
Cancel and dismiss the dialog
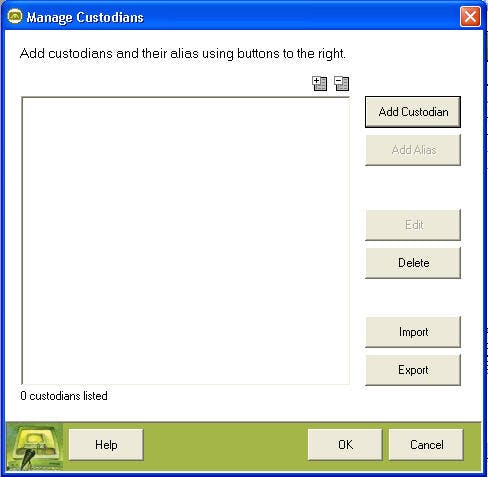[x=426, y=445]
